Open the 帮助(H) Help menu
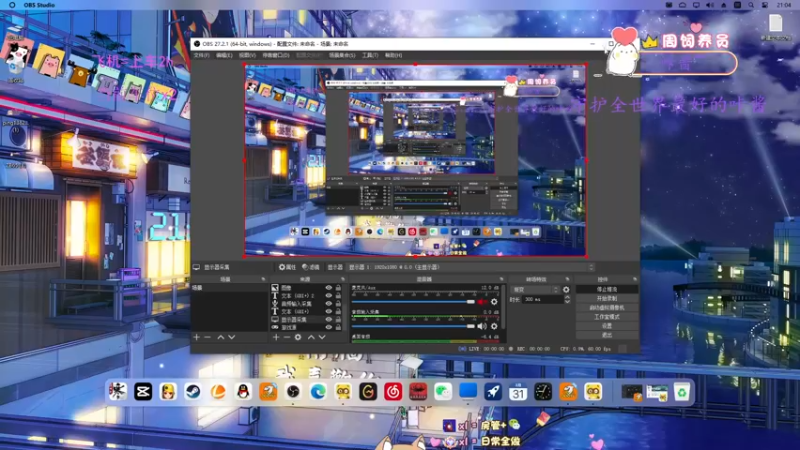Viewport: 800px width, 450px height. click(393, 55)
